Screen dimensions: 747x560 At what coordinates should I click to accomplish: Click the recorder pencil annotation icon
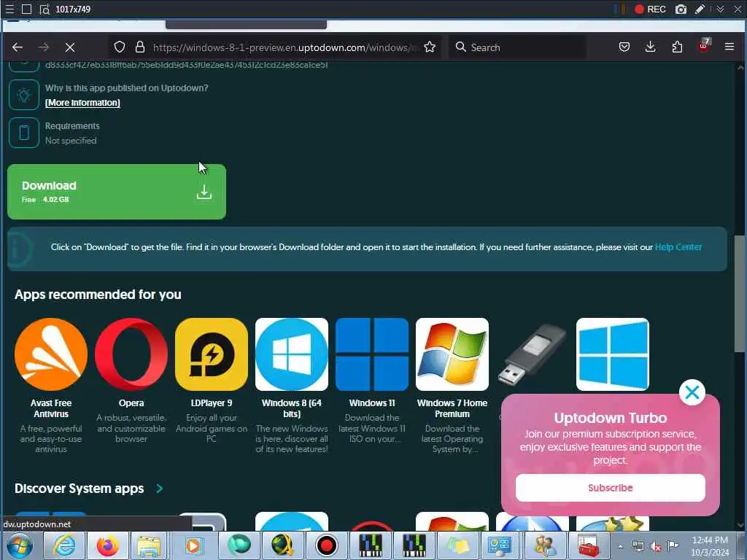(x=700, y=9)
